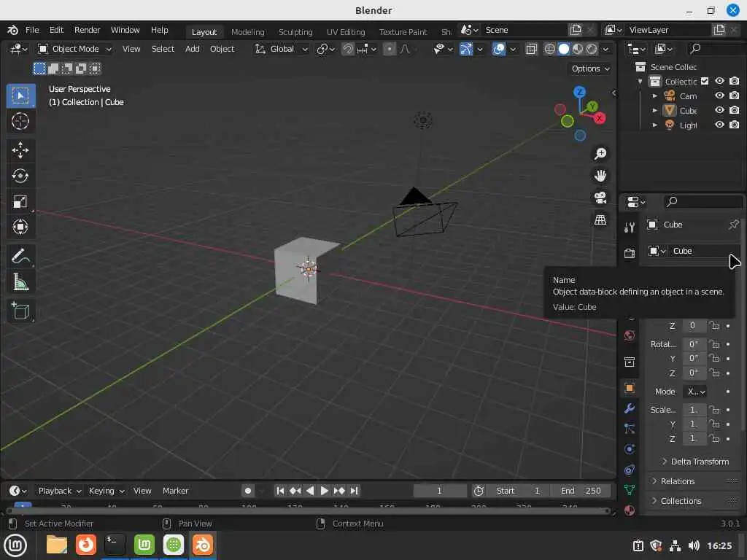The image size is (747, 560).
Task: Toggle snapping magnet in header
Action: (x=348, y=49)
